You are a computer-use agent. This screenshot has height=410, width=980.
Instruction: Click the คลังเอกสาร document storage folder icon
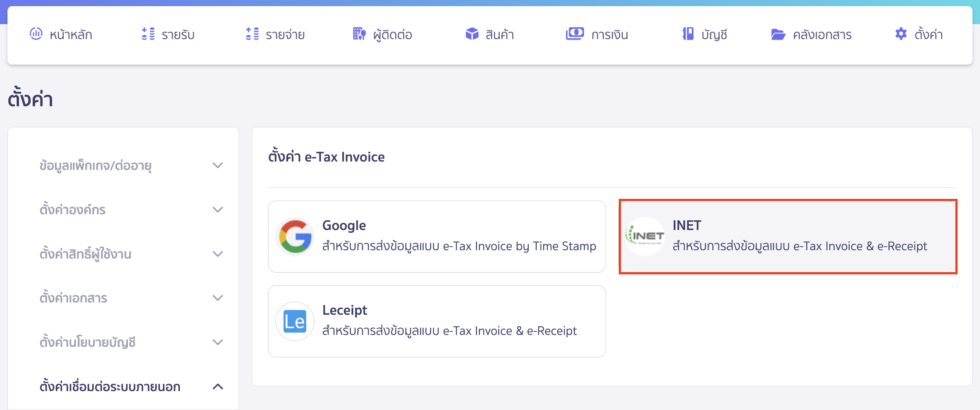[778, 34]
